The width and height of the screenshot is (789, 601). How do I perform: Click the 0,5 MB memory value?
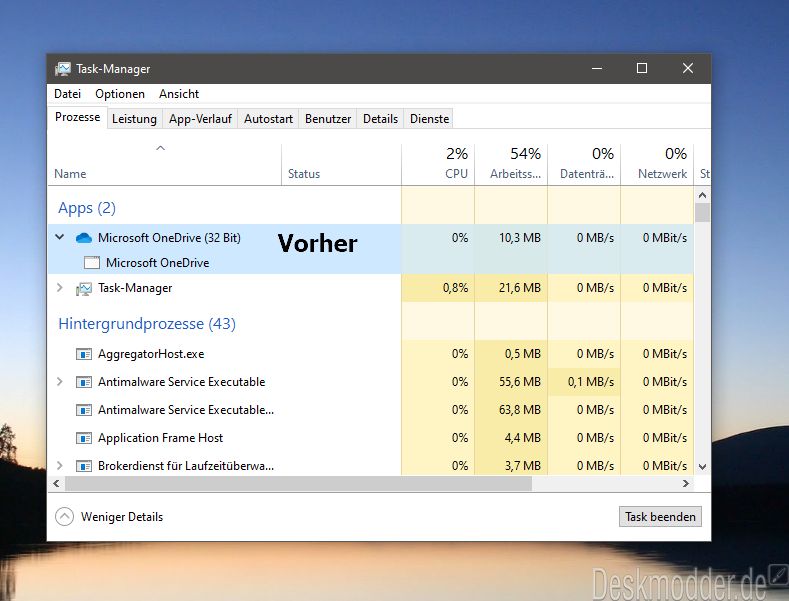point(522,354)
